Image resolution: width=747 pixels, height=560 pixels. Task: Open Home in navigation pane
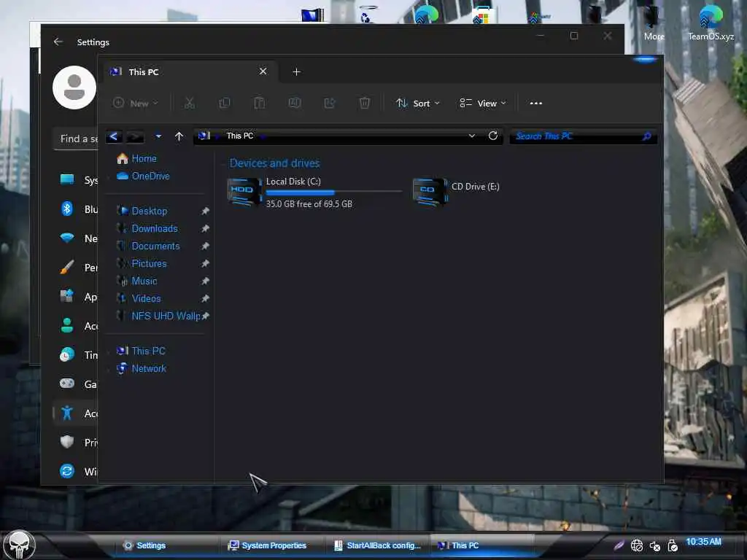coord(144,158)
